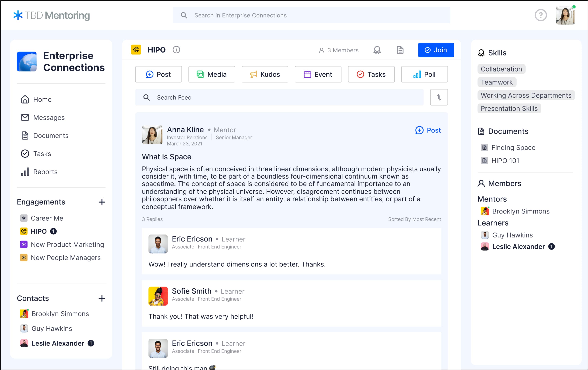The height and width of the screenshot is (370, 588).
Task: Click Eric Ericson's name on first reply
Action: point(192,239)
